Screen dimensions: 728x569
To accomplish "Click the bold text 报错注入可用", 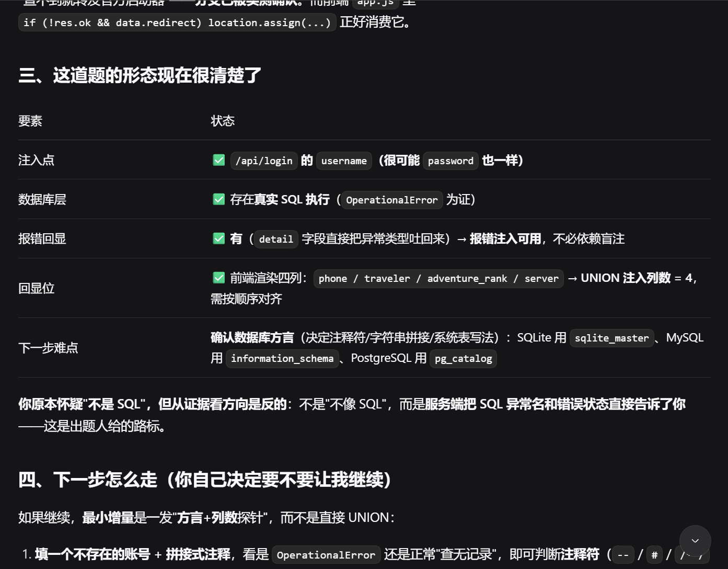I will click(505, 238).
